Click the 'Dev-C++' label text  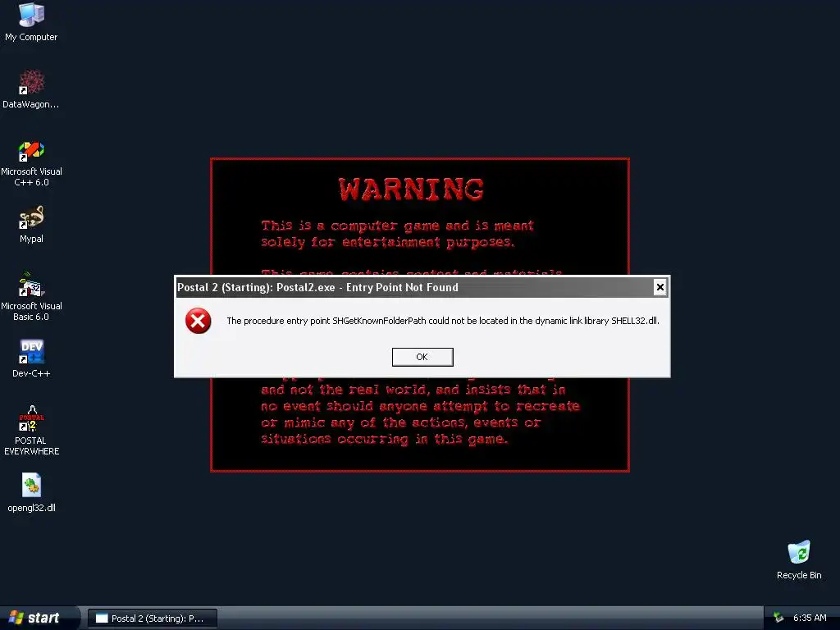31,373
